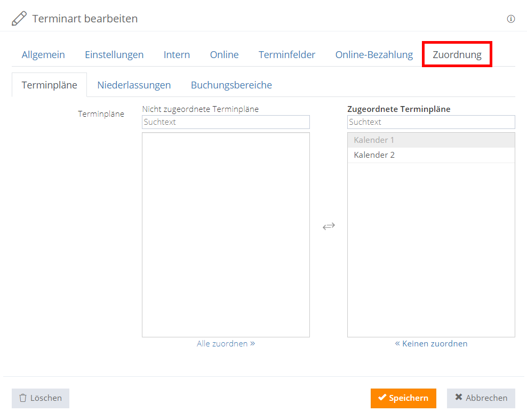Go to the Online tab
527x420 pixels.
(224, 55)
